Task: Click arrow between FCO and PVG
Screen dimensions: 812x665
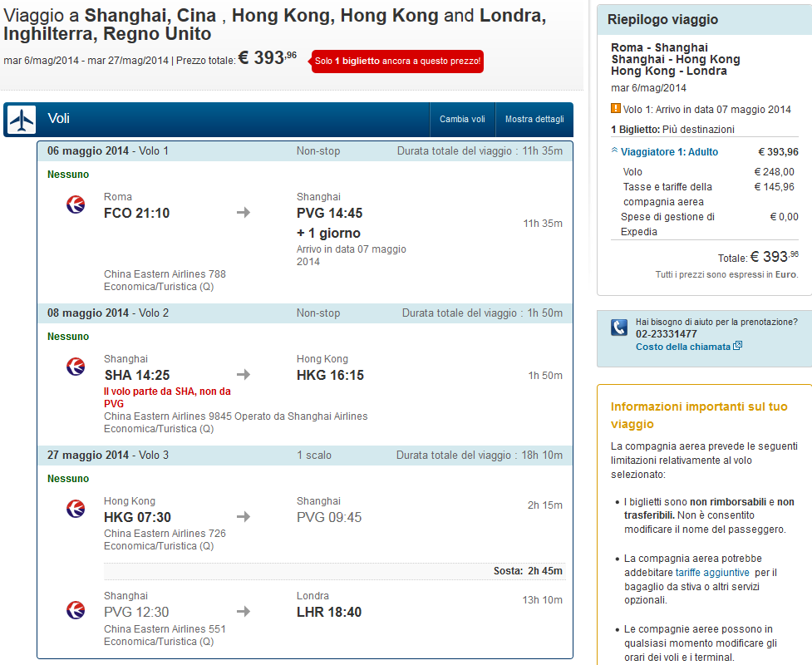Action: (x=244, y=212)
